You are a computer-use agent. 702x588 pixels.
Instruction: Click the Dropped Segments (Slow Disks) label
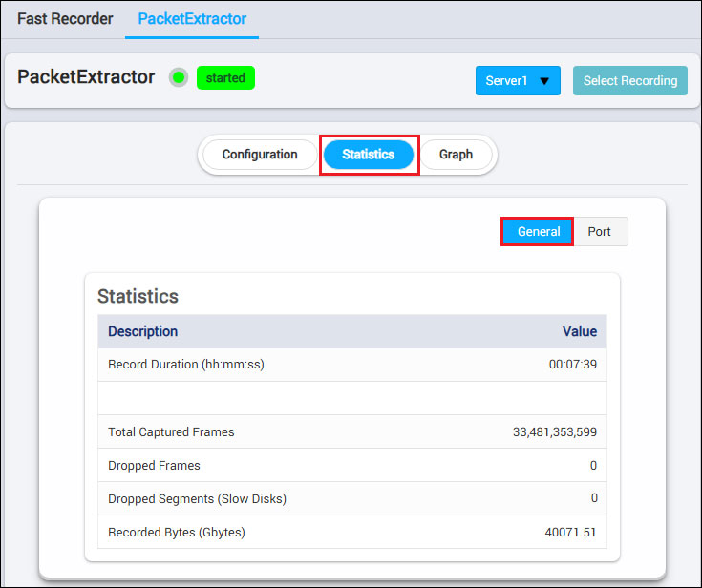point(197,498)
